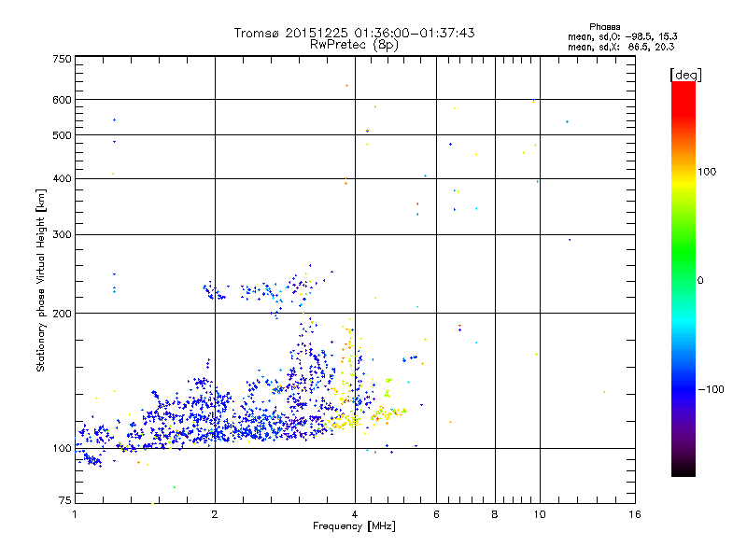
Task: Select the "1" frequency tick label
Action: point(75,514)
